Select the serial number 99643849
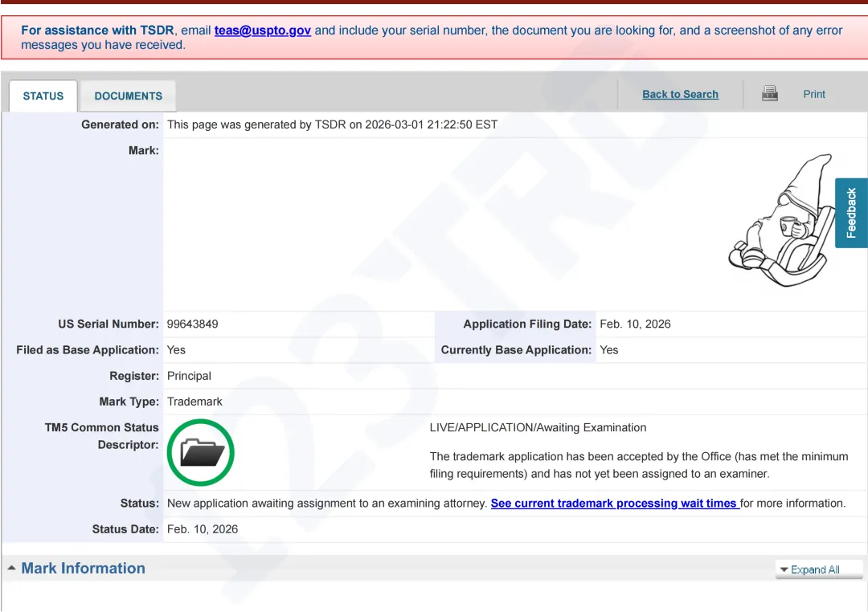The image size is (868, 612). (193, 324)
